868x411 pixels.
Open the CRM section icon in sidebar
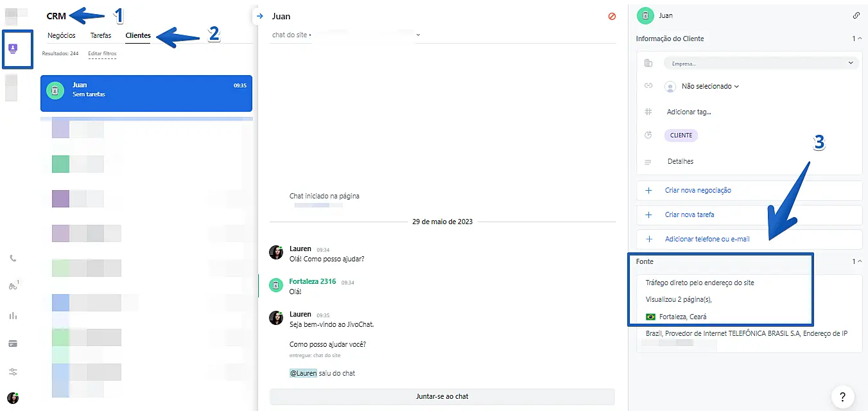pos(13,49)
